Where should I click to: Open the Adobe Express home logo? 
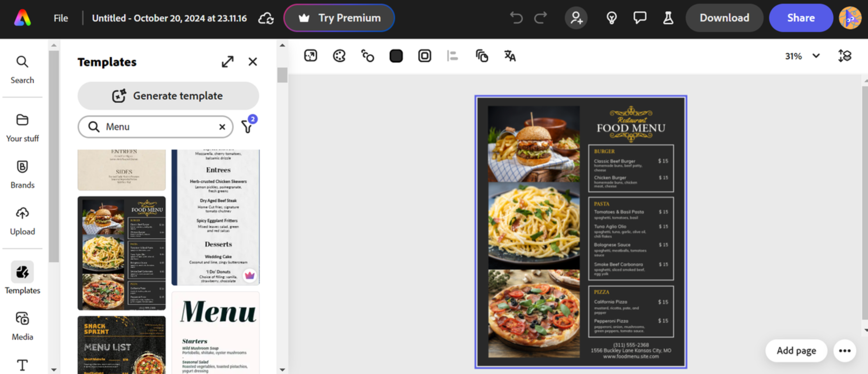pyautogui.click(x=22, y=18)
